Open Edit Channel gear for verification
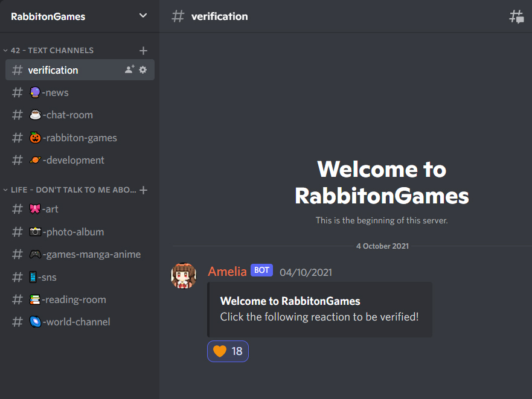 143,69
